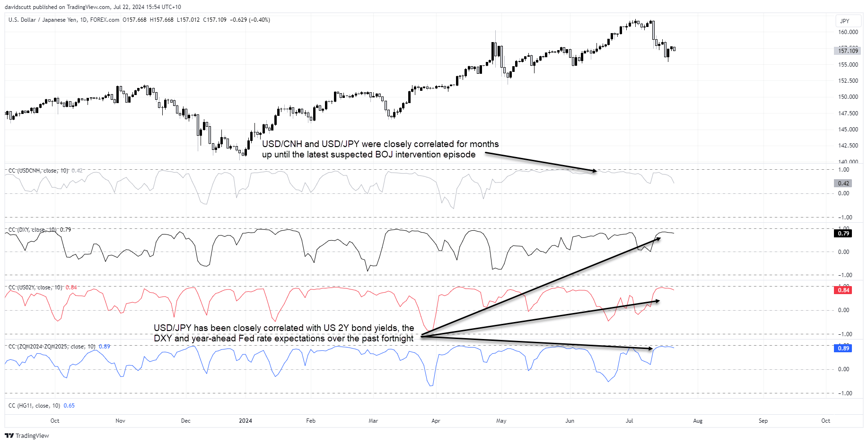
Task: Click the black 0.79 DXY value tag
Action: pyautogui.click(x=843, y=233)
